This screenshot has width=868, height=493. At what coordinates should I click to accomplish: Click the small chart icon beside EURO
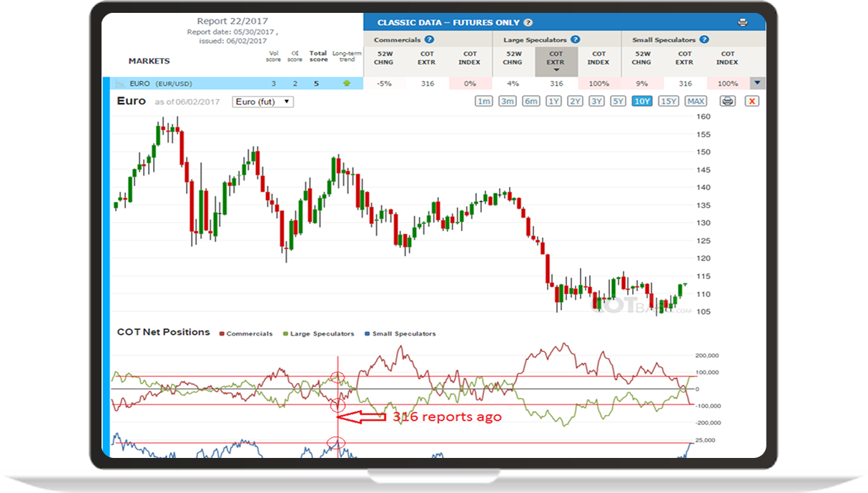(x=120, y=84)
